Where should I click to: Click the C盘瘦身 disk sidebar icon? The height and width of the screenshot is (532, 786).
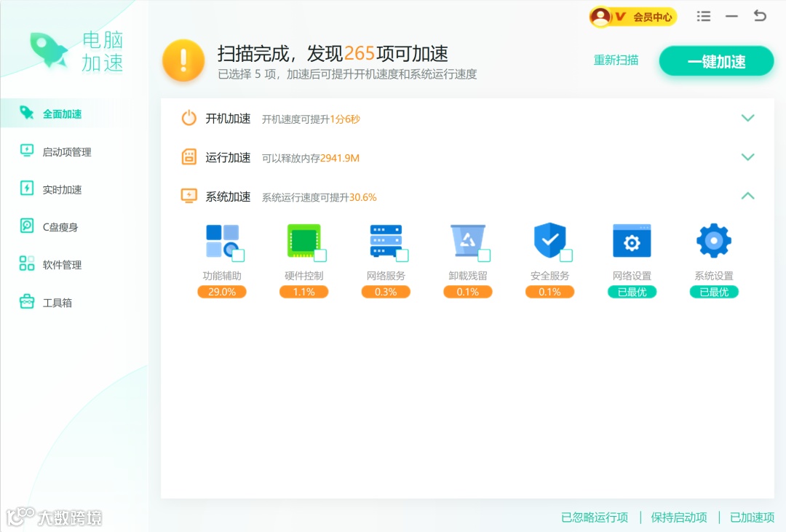[x=27, y=226]
